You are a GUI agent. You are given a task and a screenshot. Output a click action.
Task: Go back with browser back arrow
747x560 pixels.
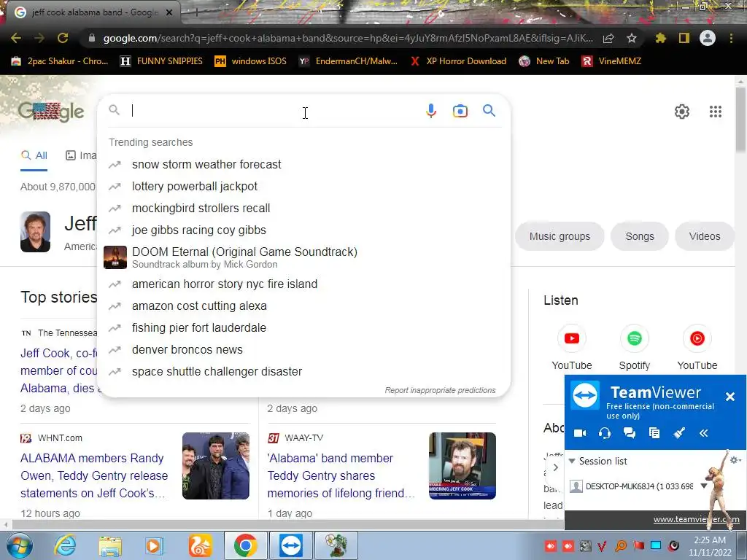16,38
